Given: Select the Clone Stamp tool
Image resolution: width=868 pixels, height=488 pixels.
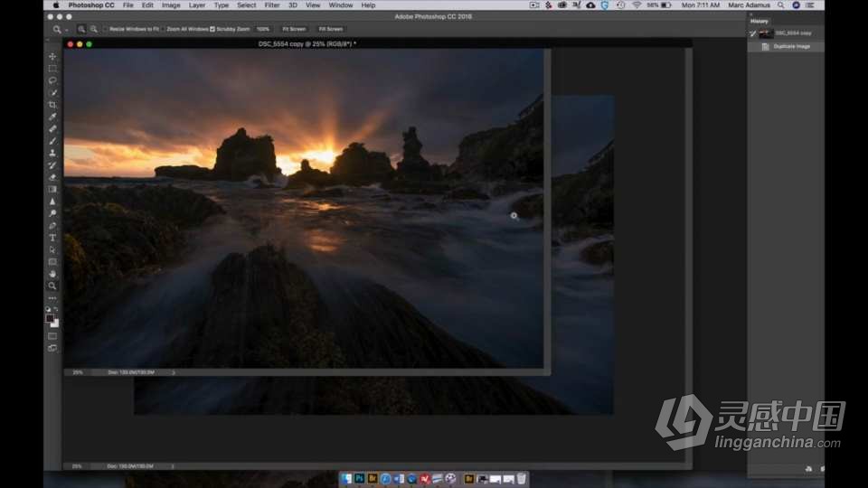Looking at the screenshot, I should coord(52,154).
